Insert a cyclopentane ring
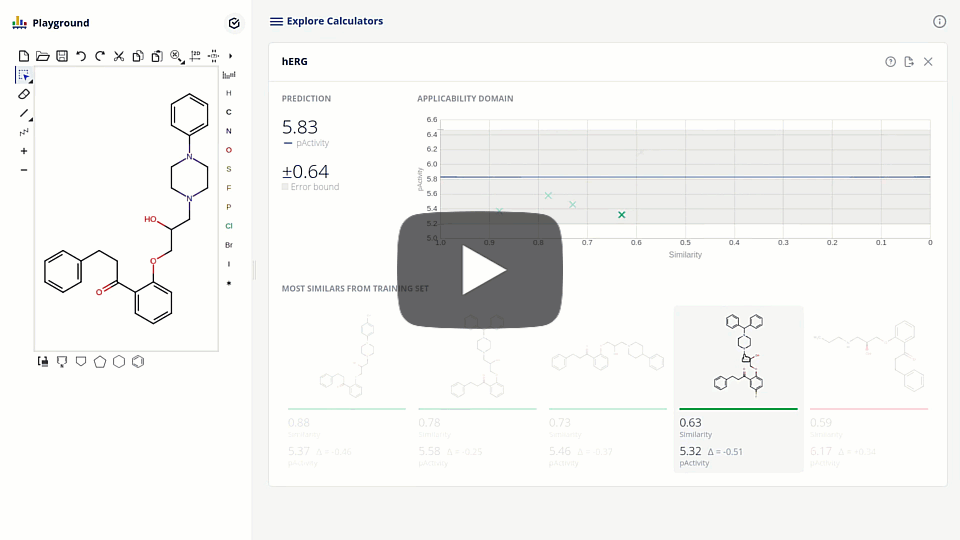Viewport: 960px width, 540px height. tap(100, 362)
